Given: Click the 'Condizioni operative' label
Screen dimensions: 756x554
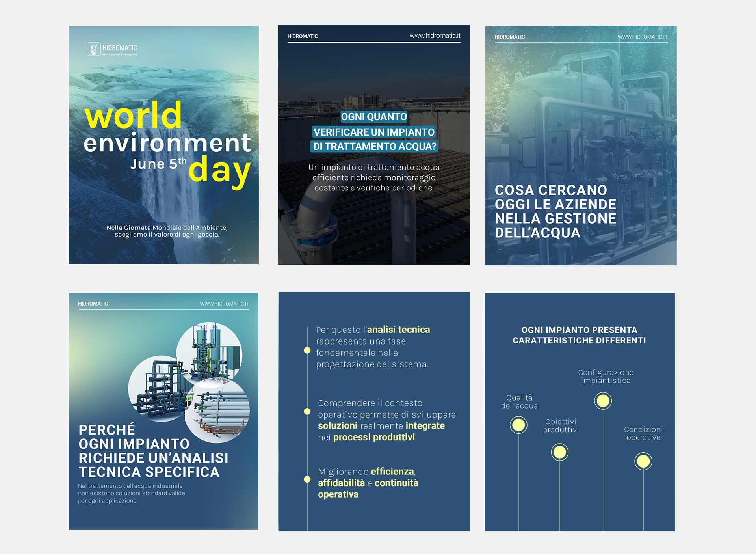Looking at the screenshot, I should (x=643, y=433).
